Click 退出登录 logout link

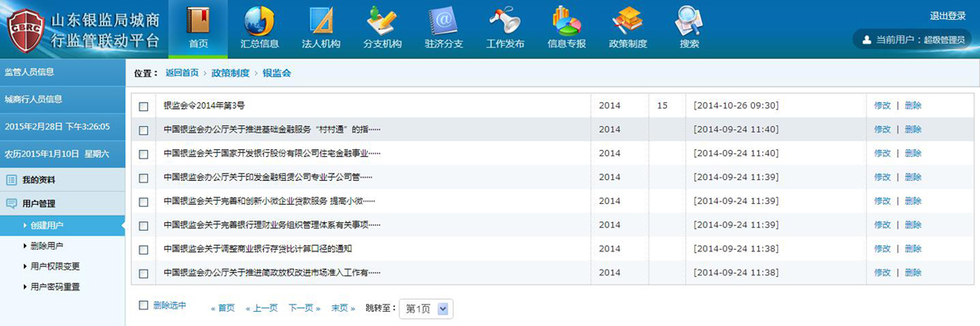point(948,16)
